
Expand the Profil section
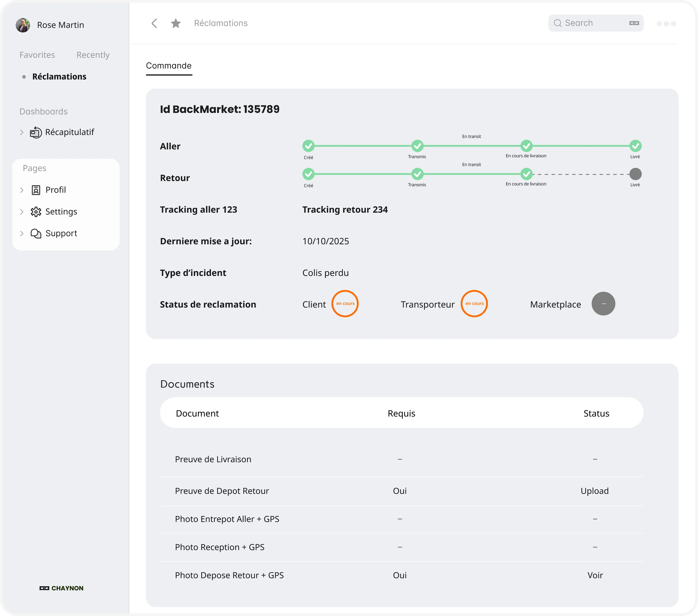click(22, 190)
